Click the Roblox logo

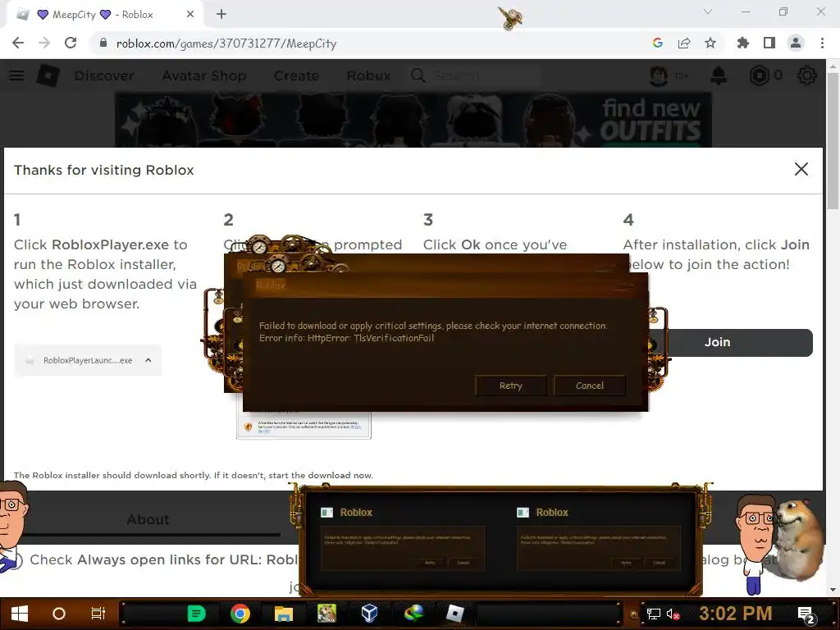pyautogui.click(x=48, y=75)
